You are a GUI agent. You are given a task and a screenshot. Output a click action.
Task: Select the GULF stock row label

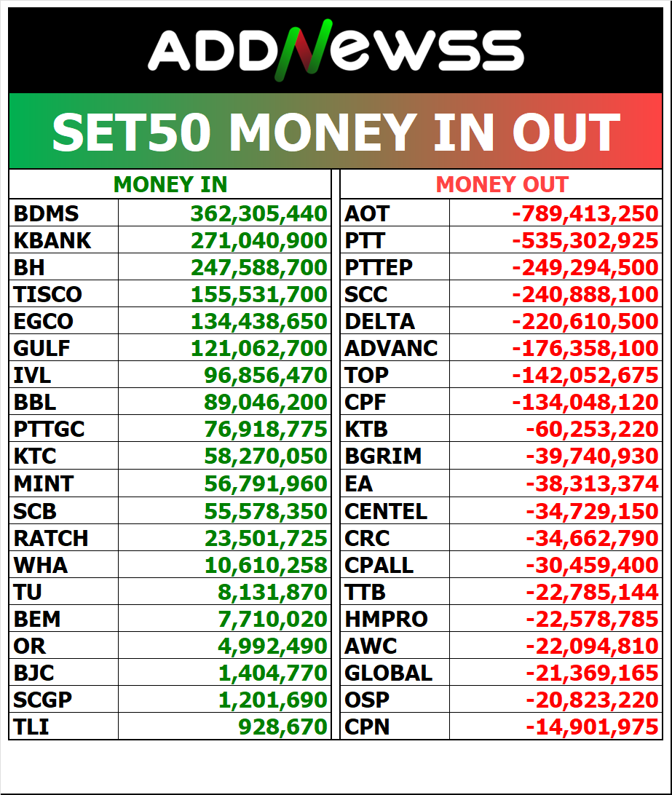(x=42, y=348)
